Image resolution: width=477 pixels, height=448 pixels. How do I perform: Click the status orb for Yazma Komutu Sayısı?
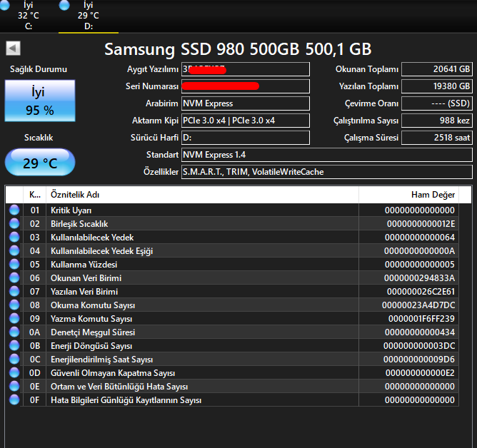(x=14, y=319)
